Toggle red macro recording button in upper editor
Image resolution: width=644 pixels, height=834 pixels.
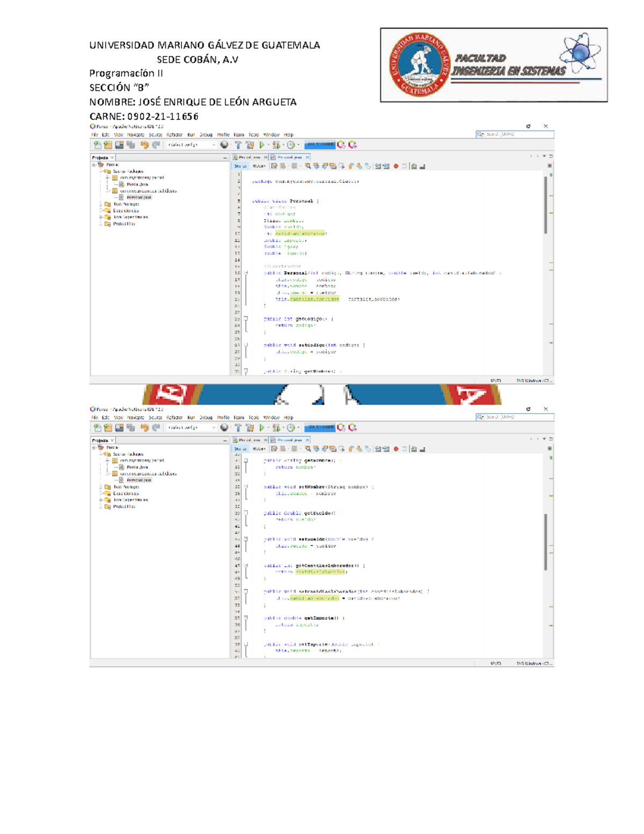click(396, 166)
